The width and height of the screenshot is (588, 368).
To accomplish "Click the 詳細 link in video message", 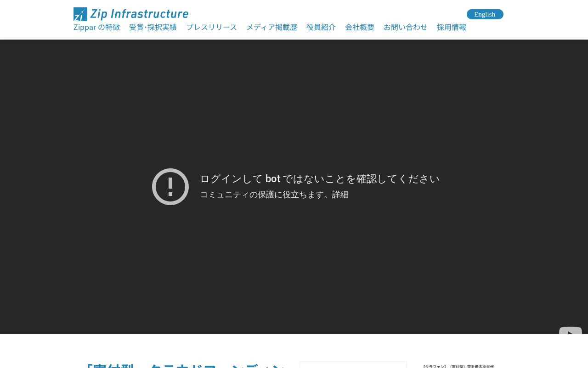I will tap(340, 195).
